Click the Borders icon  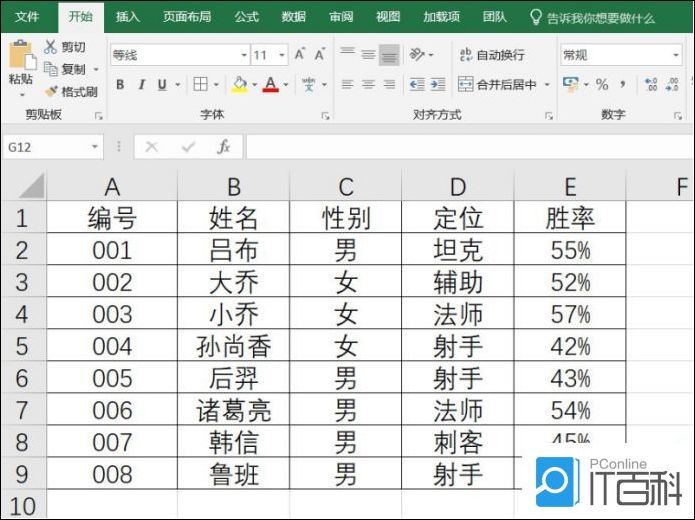[200, 84]
